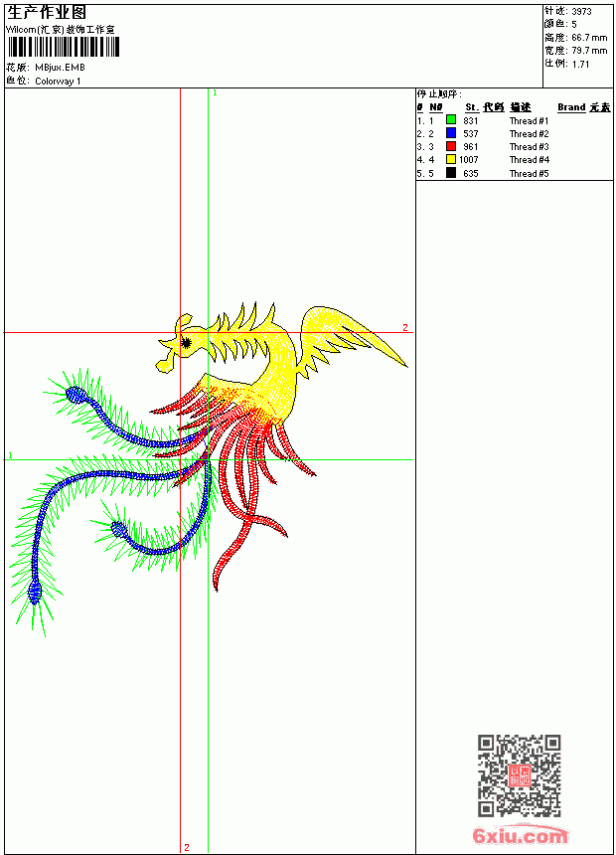616x855 pixels.
Task: Click the QR code image
Action: (x=519, y=775)
